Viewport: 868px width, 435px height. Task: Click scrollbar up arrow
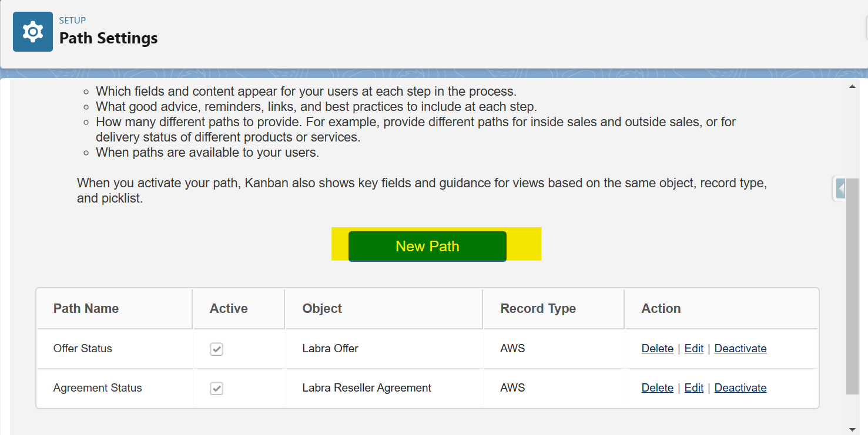coord(852,86)
